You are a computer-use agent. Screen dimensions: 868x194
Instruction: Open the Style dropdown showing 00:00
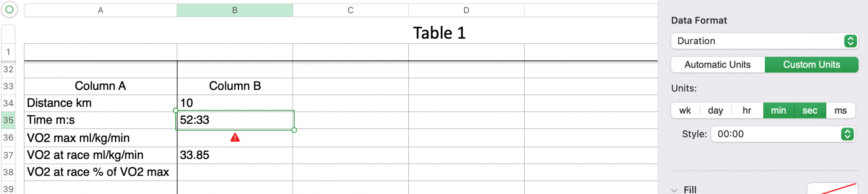click(783, 134)
